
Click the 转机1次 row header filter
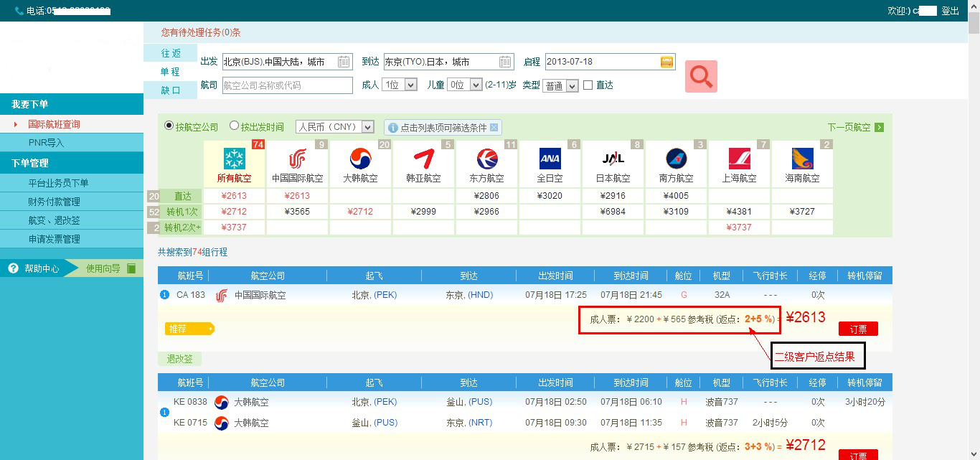(x=183, y=212)
